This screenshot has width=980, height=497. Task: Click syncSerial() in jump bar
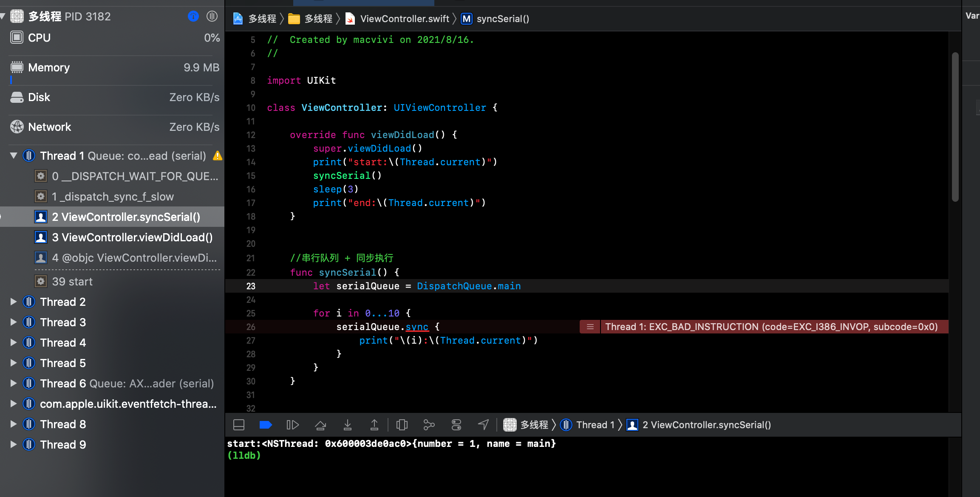pyautogui.click(x=496, y=19)
